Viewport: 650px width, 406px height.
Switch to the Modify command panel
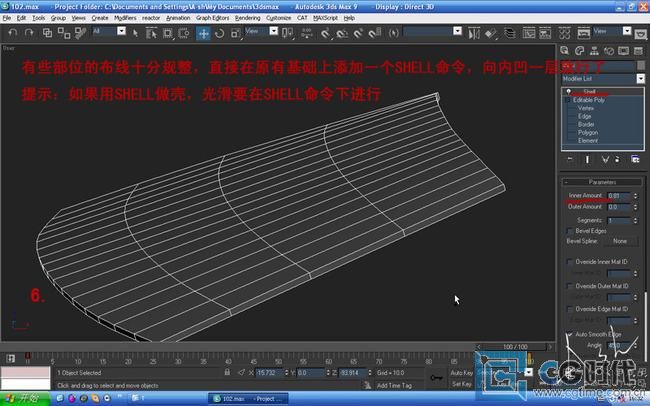(579, 51)
